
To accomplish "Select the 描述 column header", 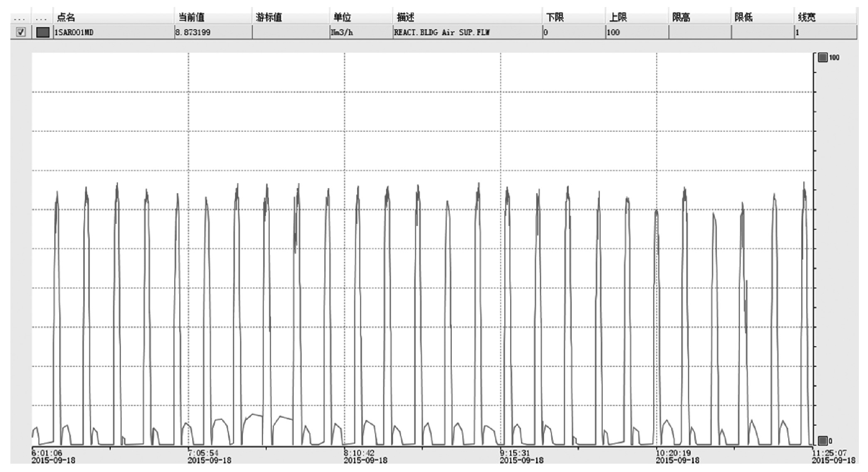I will click(405, 17).
